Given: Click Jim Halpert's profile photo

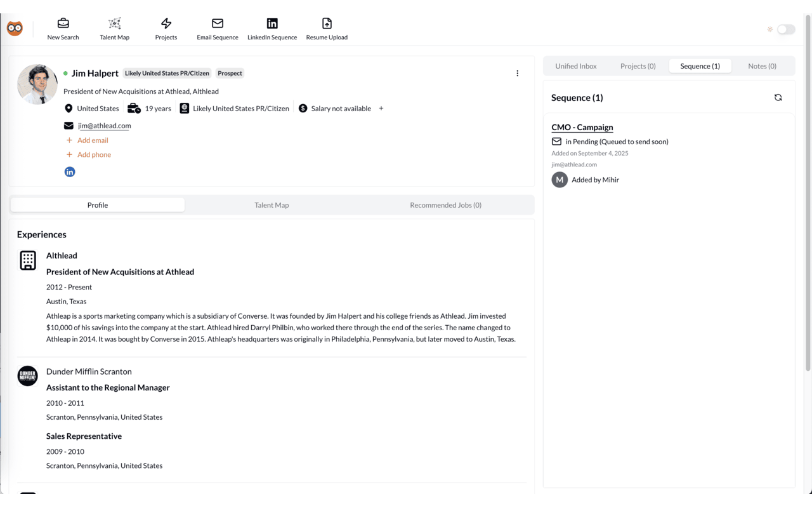Looking at the screenshot, I should click(x=37, y=84).
